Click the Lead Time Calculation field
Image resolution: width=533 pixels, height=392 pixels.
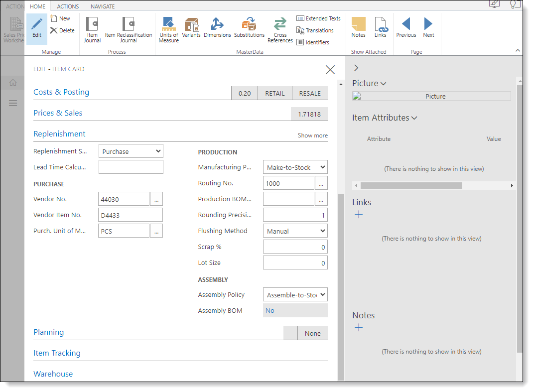131,167
